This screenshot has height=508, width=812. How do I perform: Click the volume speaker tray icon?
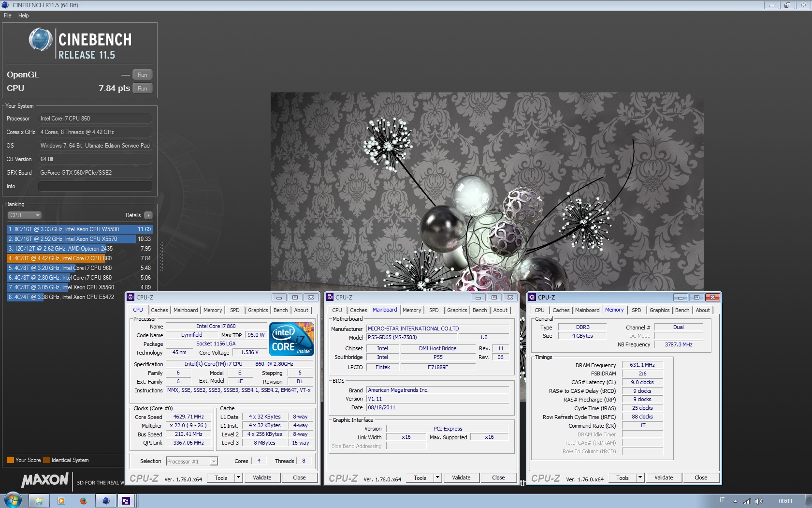[x=759, y=501]
